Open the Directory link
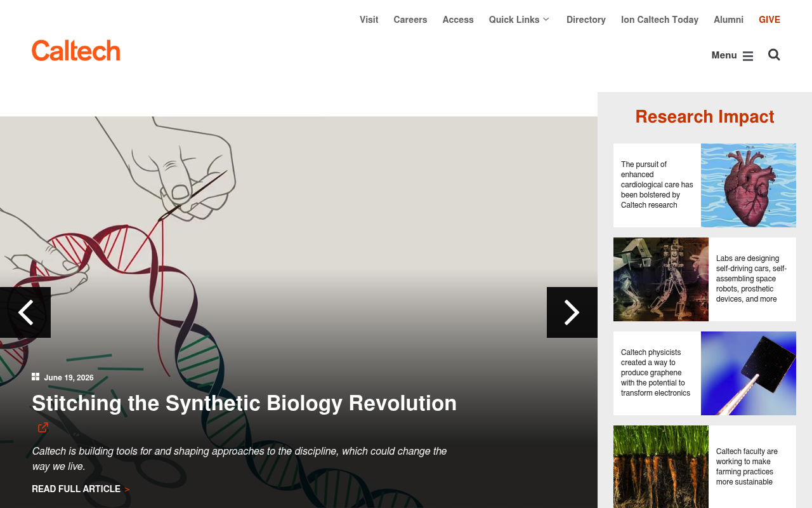Image resolution: width=812 pixels, height=508 pixels. click(586, 20)
